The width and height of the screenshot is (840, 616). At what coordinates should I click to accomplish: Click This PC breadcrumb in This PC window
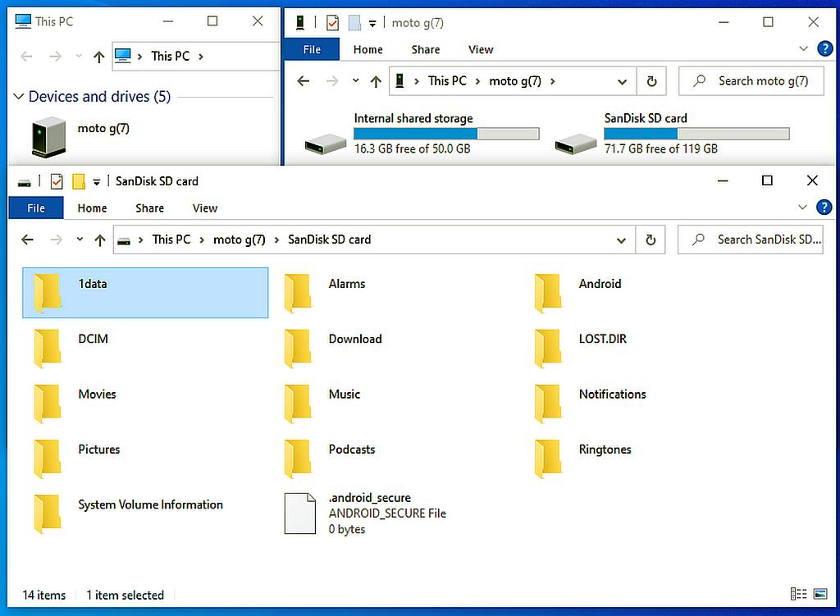[171, 57]
